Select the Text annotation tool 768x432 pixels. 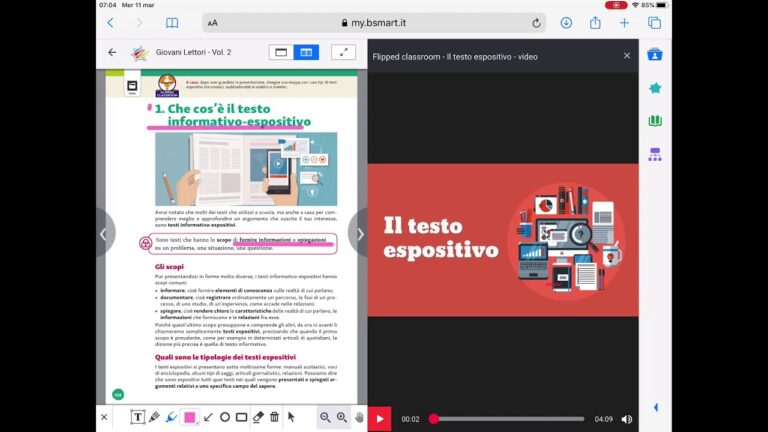click(x=138, y=417)
